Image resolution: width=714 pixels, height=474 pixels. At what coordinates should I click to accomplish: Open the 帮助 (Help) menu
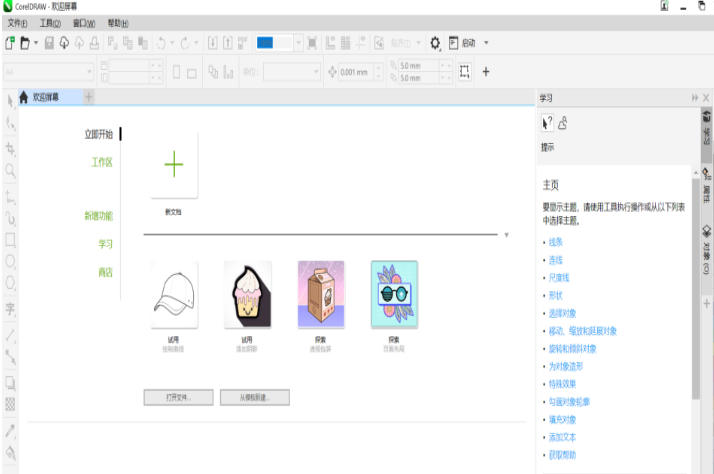click(117, 21)
